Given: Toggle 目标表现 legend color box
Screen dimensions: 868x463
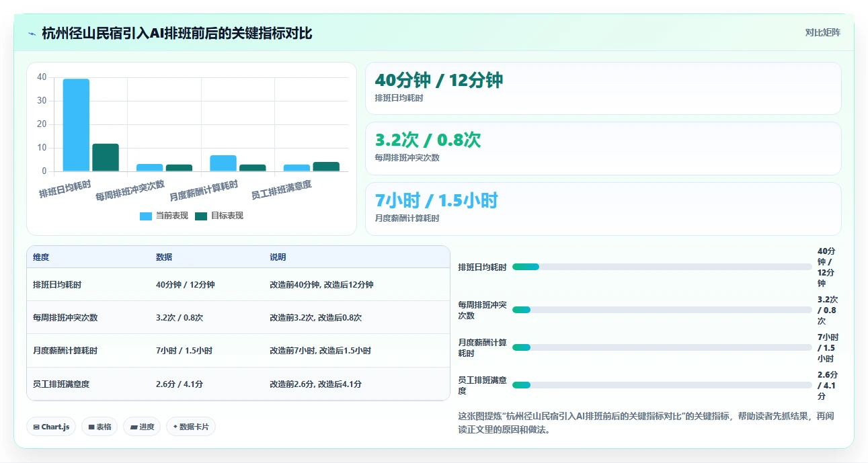Looking at the screenshot, I should click(x=201, y=216).
